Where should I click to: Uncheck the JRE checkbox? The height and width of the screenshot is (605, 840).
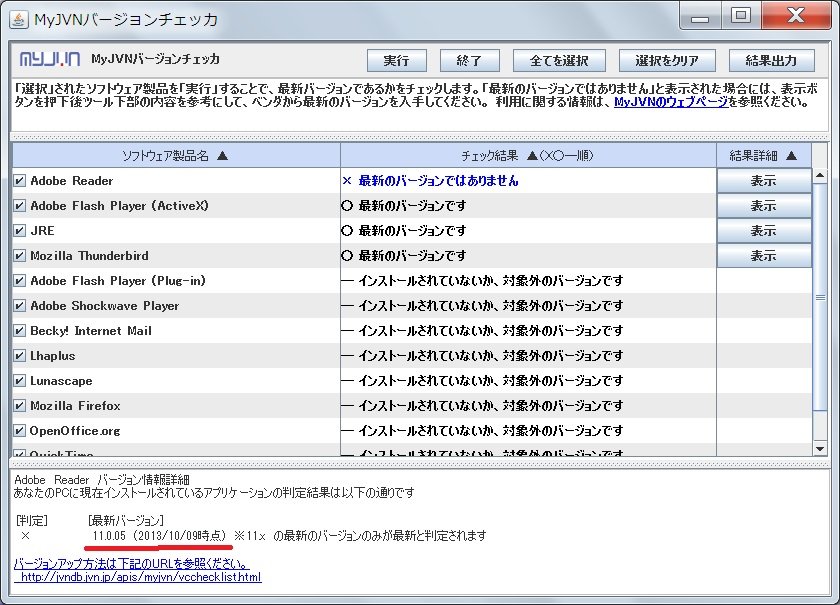click(x=19, y=230)
